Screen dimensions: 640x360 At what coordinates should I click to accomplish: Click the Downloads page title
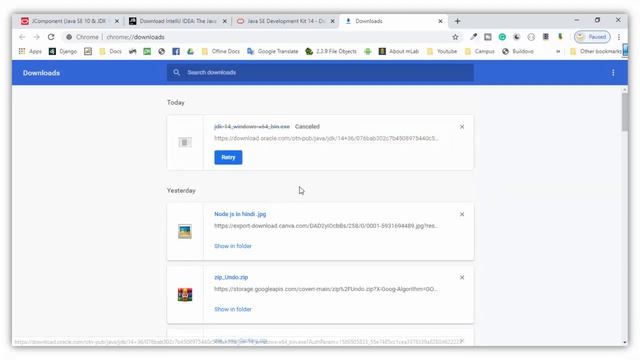pos(41,73)
